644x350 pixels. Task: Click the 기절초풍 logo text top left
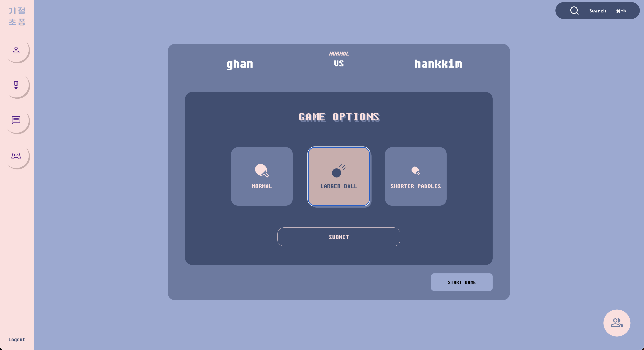pos(16,16)
